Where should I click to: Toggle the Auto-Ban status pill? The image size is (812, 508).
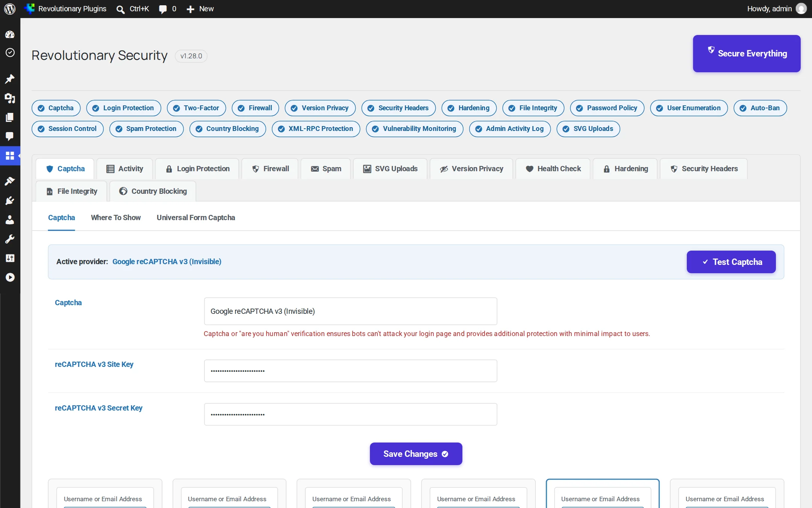coord(760,108)
